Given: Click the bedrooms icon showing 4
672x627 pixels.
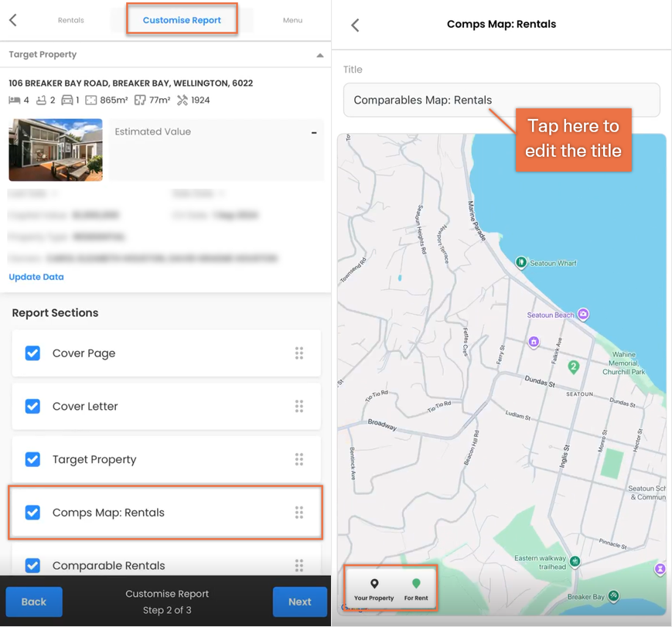Looking at the screenshot, I should coord(14,101).
